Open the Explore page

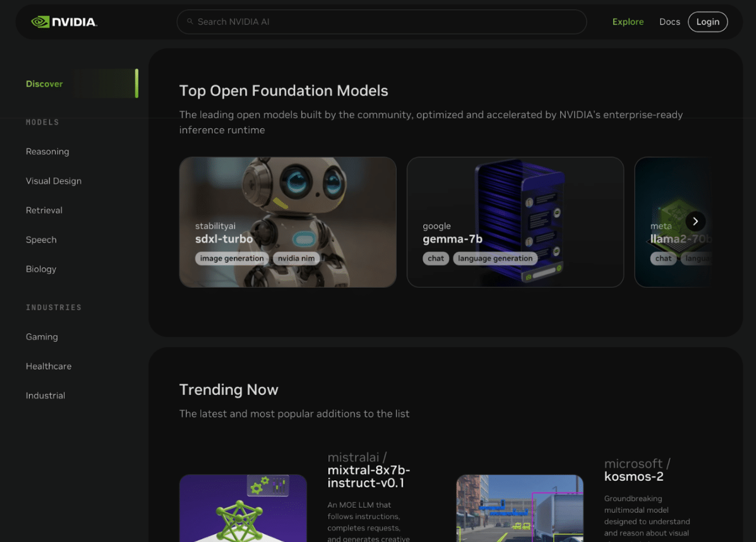click(x=628, y=22)
